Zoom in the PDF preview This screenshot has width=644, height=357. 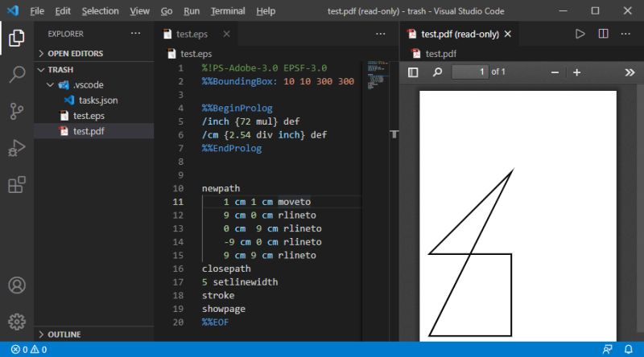coord(576,72)
